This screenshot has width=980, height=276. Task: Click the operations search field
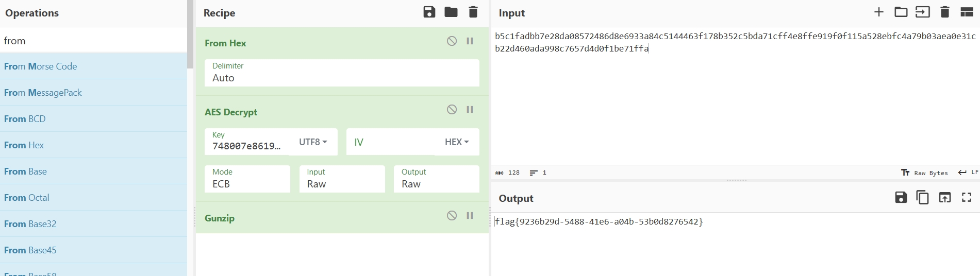[93, 41]
